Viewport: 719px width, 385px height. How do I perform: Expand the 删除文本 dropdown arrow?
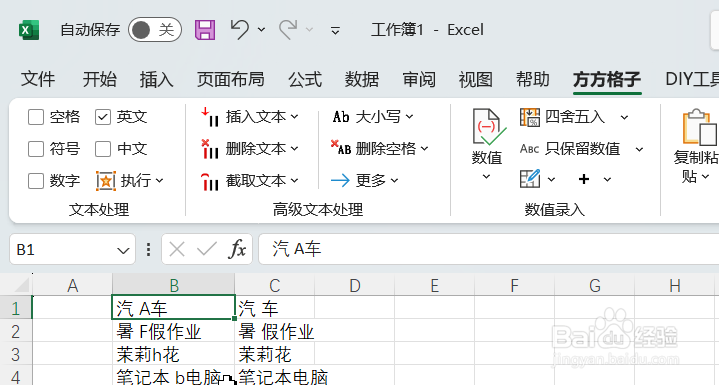(295, 149)
